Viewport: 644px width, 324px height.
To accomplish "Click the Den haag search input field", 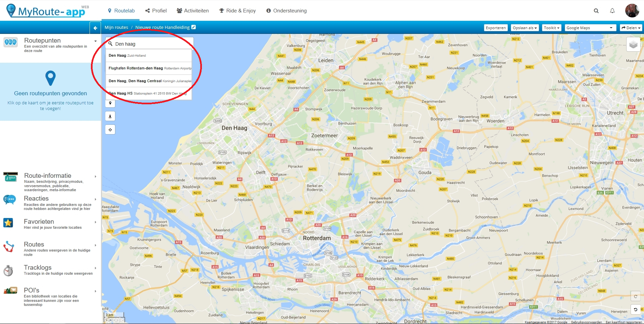I will (150, 44).
